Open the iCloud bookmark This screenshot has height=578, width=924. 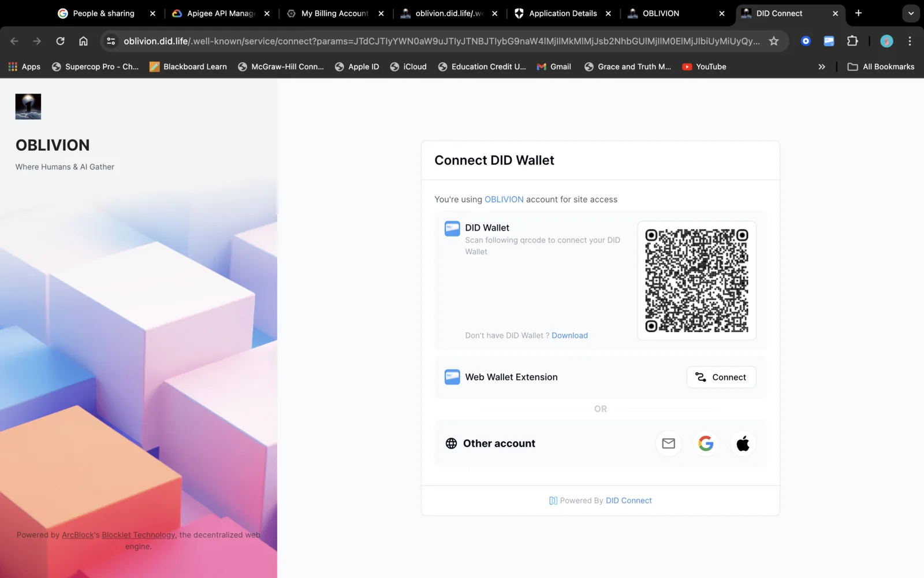pos(408,66)
